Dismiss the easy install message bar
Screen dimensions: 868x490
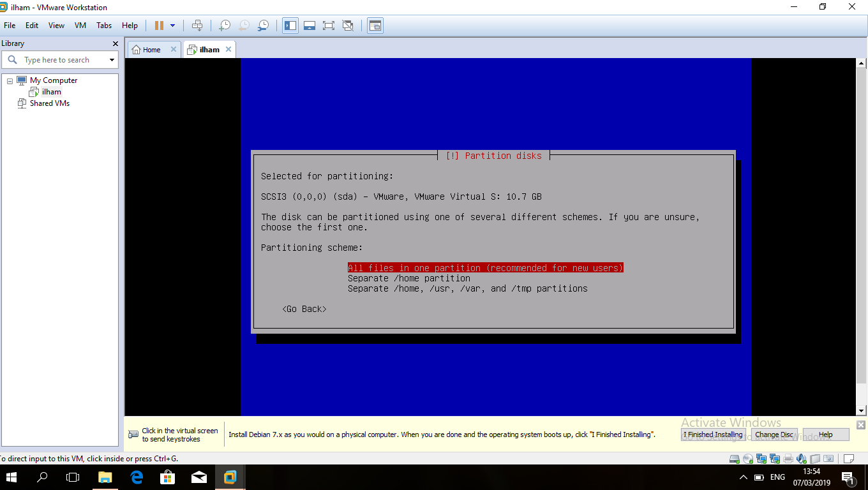[x=860, y=425]
